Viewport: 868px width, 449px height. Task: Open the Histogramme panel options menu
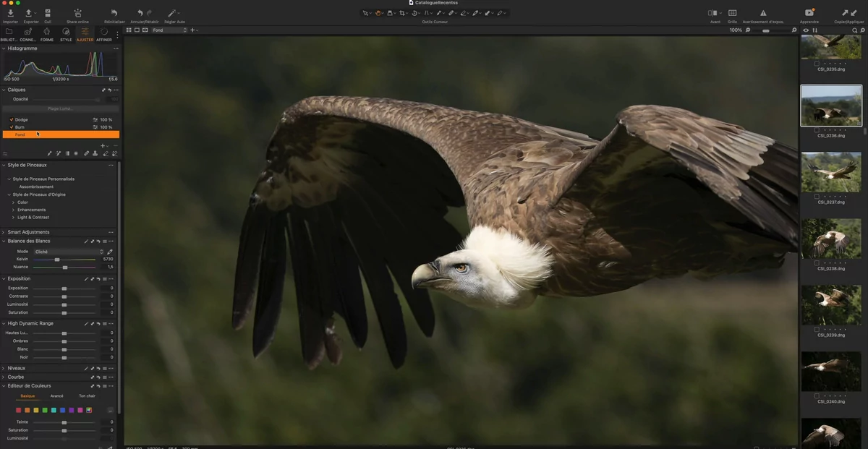pos(116,48)
